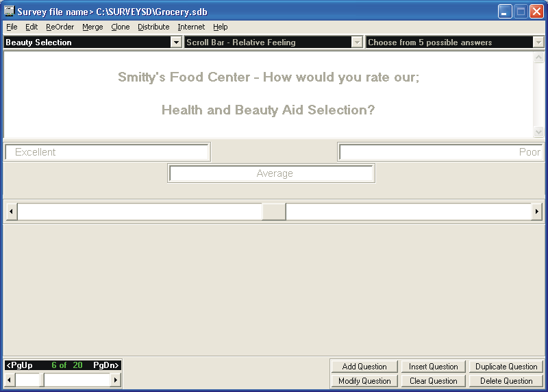Expand the Choose from 5 possible answers dropdown
This screenshot has height=392, width=548.
[538, 42]
